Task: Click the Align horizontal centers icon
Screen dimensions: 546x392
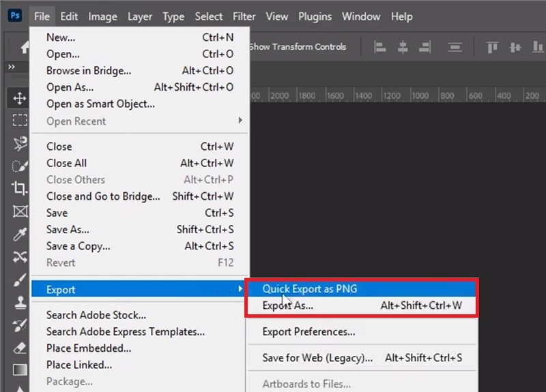Action: pos(403,47)
